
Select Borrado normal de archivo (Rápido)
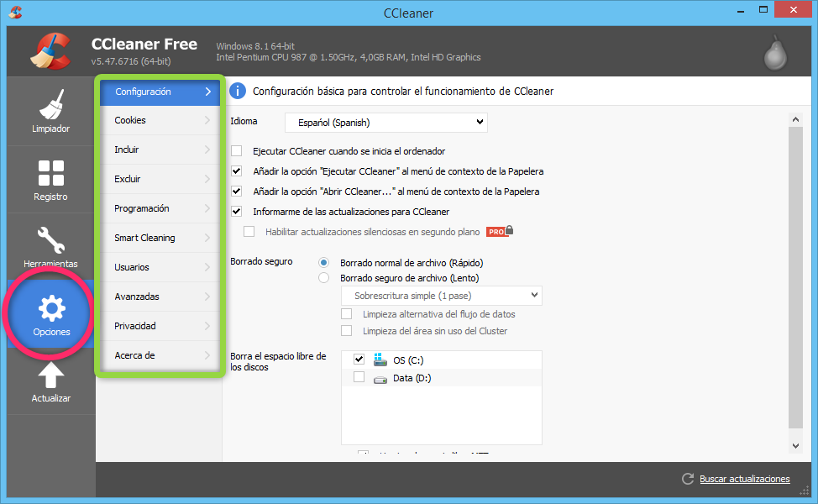[324, 262]
